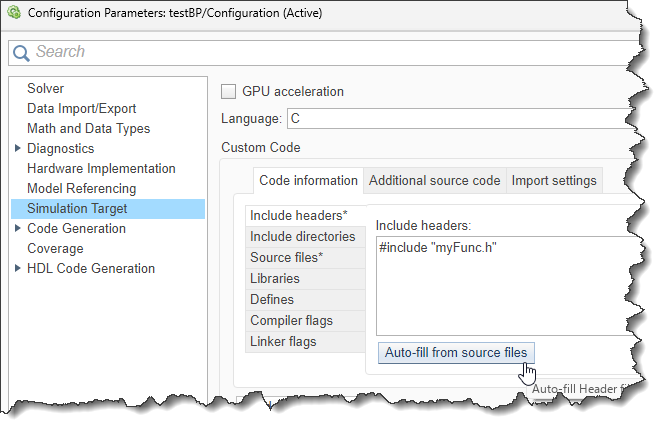Open the Import settings tab
Image resolution: width=670 pixels, height=435 pixels.
point(553,181)
